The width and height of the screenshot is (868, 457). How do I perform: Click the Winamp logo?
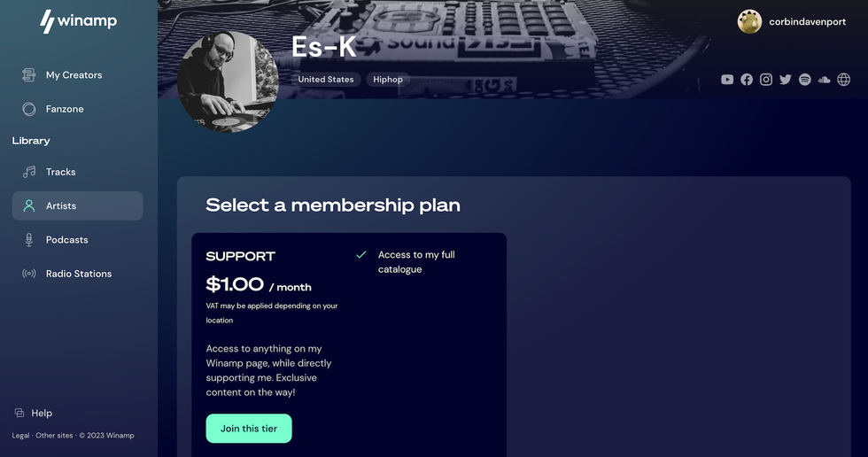[78, 21]
